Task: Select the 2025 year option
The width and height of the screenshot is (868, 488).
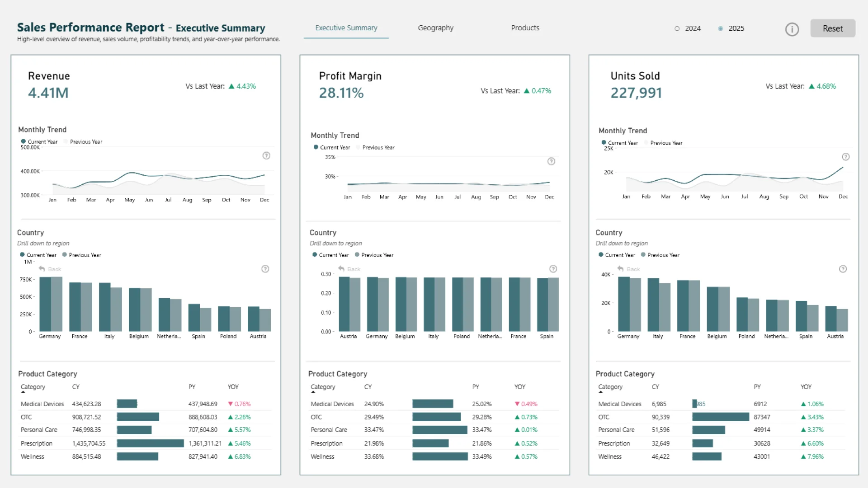Action: tap(721, 28)
